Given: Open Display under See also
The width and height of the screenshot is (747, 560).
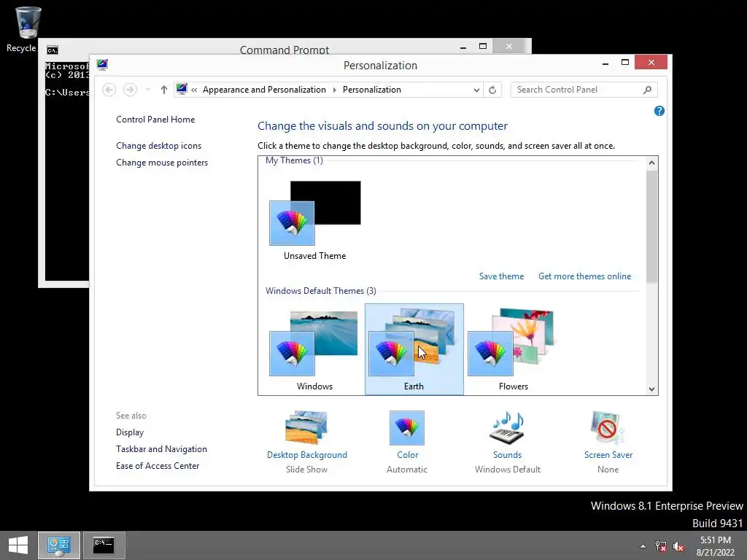Looking at the screenshot, I should 130,432.
